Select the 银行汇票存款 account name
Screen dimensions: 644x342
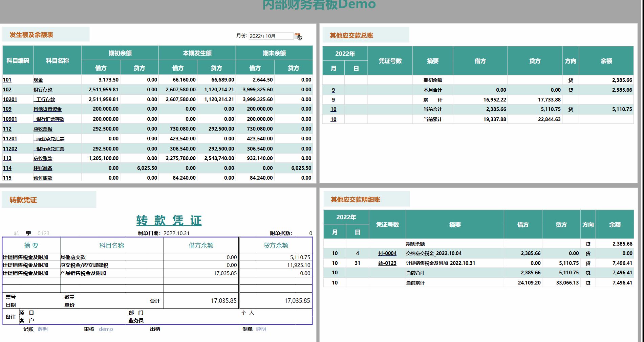pos(49,119)
